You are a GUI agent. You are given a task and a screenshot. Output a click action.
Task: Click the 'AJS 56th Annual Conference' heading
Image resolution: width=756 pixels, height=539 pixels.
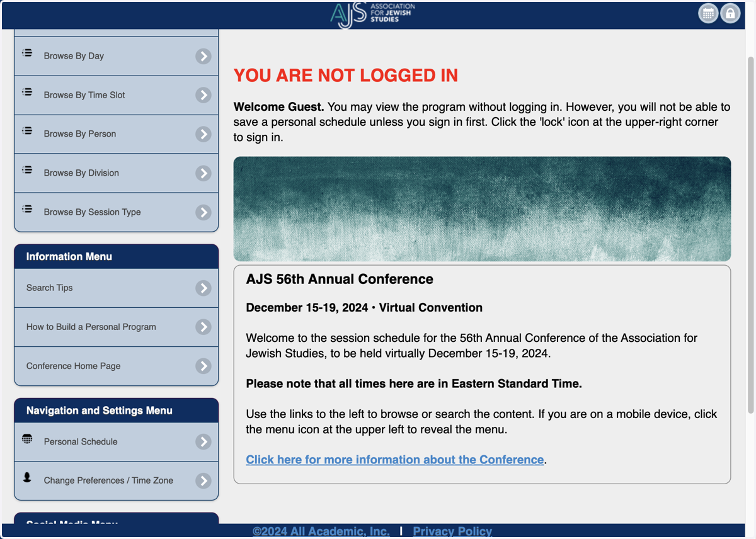340,279
